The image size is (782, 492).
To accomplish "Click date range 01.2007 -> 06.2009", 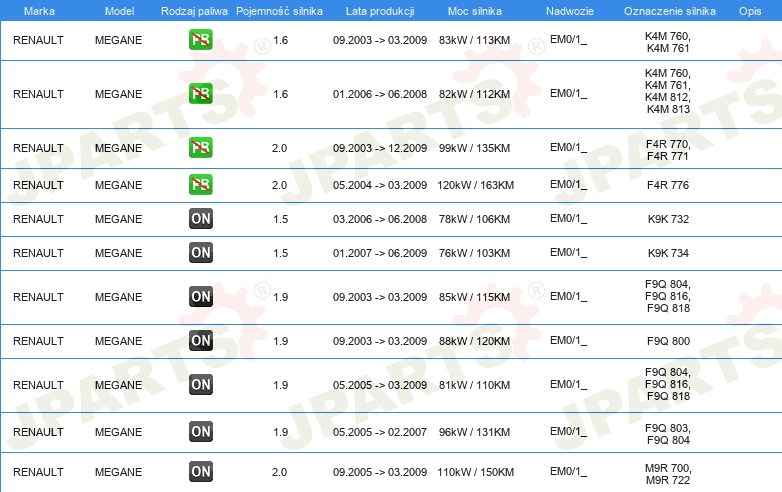I will click(380, 253).
